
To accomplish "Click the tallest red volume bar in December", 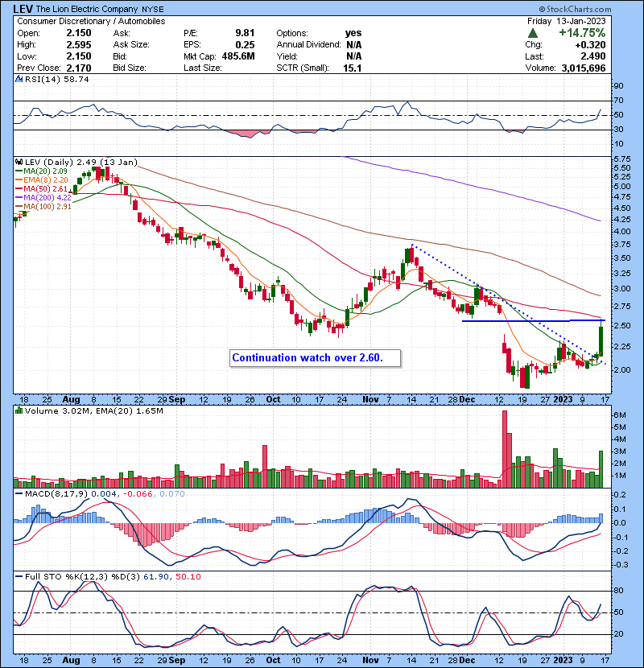I will pyautogui.click(x=505, y=449).
